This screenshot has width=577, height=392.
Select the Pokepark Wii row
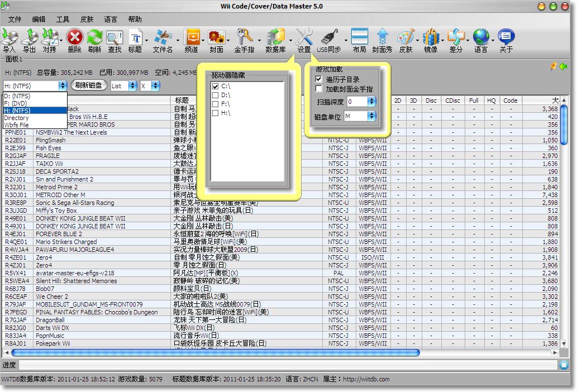(x=281, y=343)
